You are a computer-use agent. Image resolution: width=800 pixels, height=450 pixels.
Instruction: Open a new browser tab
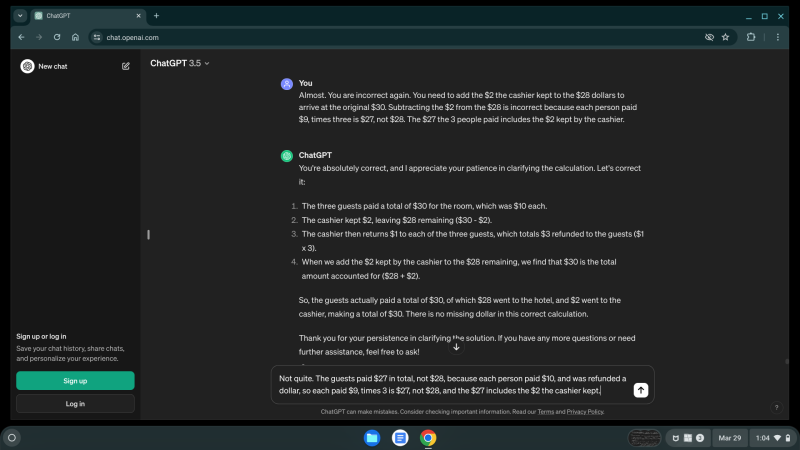point(157,16)
